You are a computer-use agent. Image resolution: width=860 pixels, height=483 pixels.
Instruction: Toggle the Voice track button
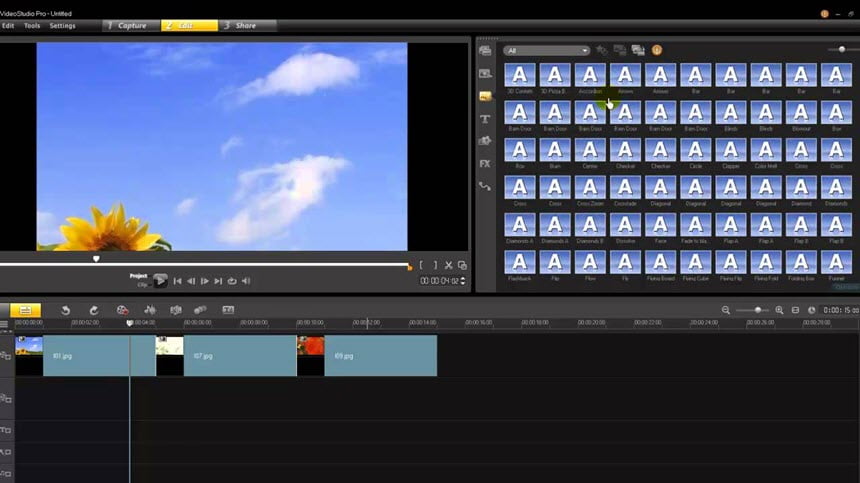[x=6, y=452]
